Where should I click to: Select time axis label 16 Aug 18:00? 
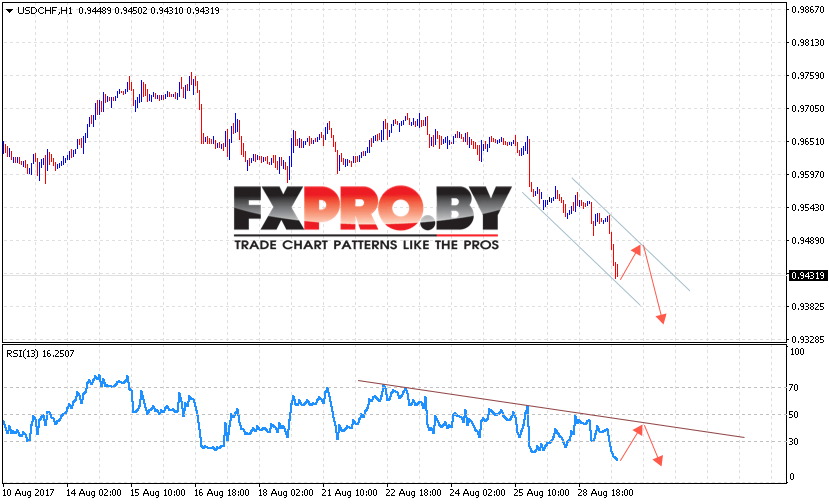coord(222,493)
